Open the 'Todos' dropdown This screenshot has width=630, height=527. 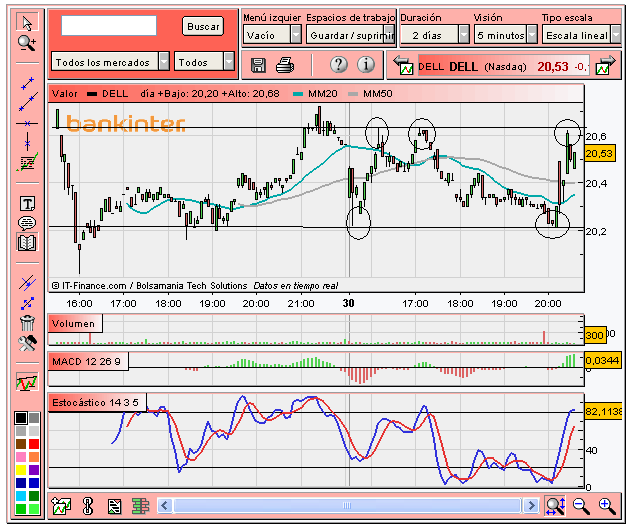204,62
